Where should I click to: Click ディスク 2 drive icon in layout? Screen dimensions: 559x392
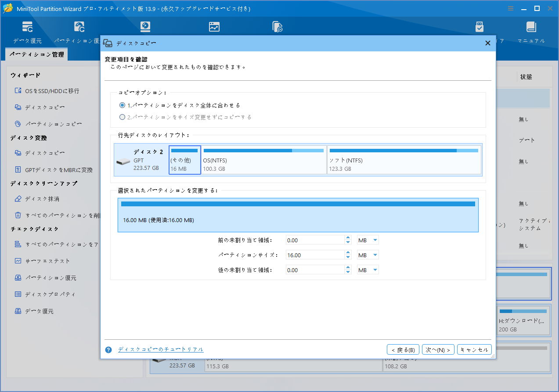pyautogui.click(x=123, y=162)
